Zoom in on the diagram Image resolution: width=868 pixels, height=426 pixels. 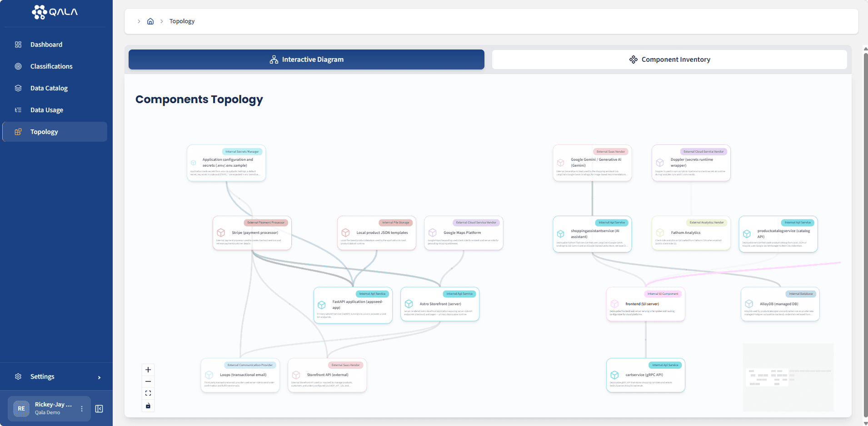pyautogui.click(x=148, y=370)
